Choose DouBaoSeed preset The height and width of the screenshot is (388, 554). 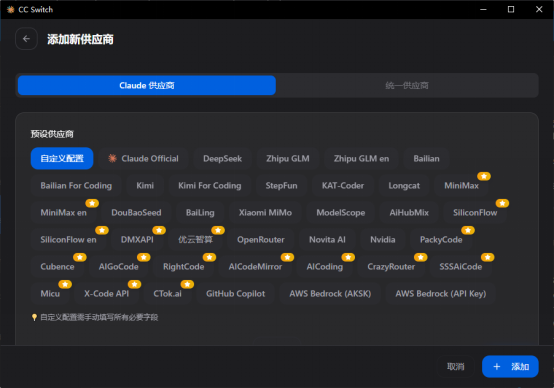coord(136,212)
